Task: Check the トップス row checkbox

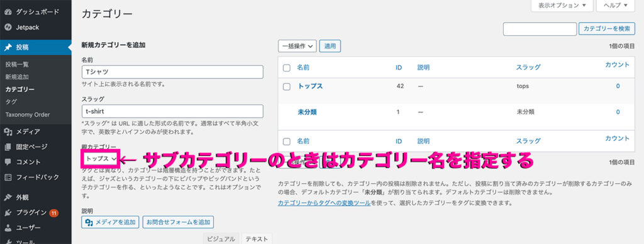Action: tap(287, 87)
